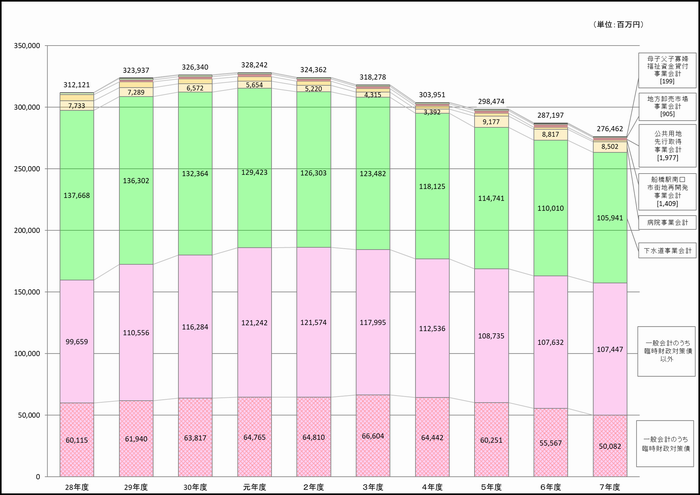Select the 61,940 hatched segment value
The width and height of the screenshot is (700, 495).
point(136,439)
